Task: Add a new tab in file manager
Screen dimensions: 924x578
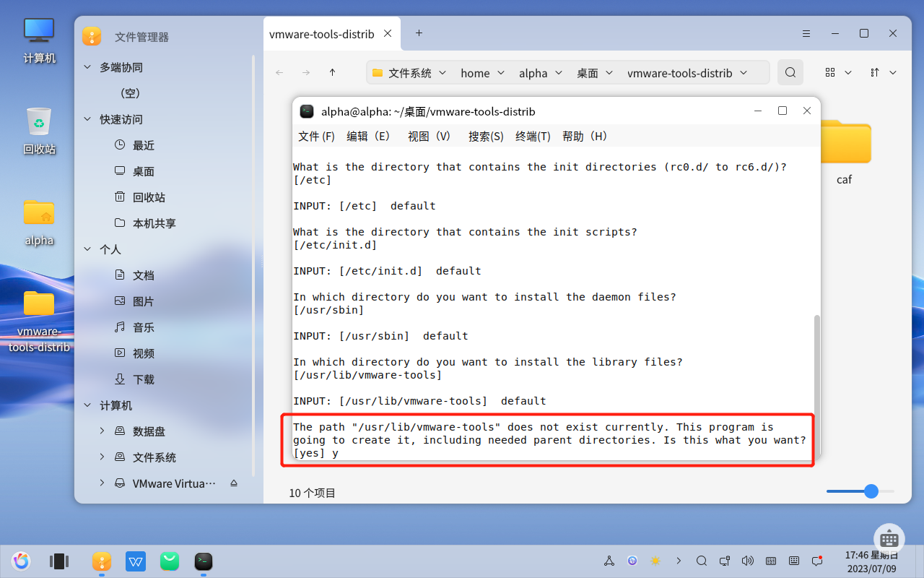Action: 419,33
